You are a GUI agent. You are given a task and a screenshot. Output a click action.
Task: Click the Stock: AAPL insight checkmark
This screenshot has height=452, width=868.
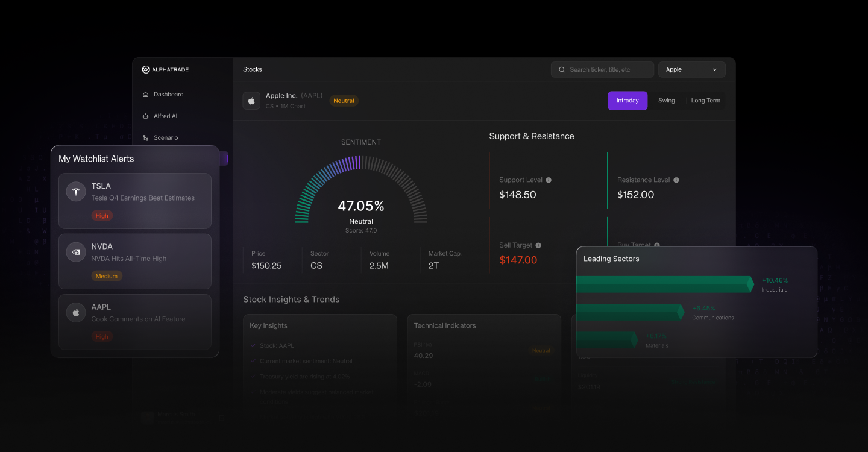253,346
